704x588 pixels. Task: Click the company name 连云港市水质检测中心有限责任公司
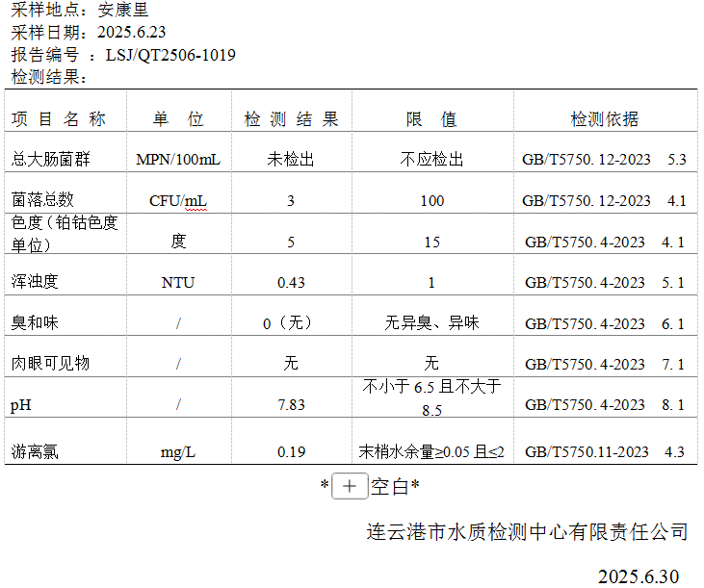528,531
